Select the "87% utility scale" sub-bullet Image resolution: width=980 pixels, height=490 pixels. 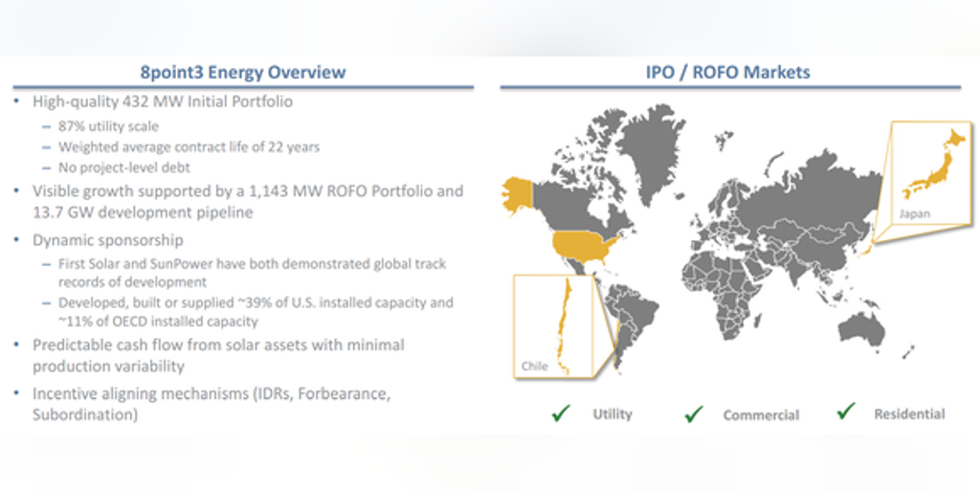[x=108, y=126]
